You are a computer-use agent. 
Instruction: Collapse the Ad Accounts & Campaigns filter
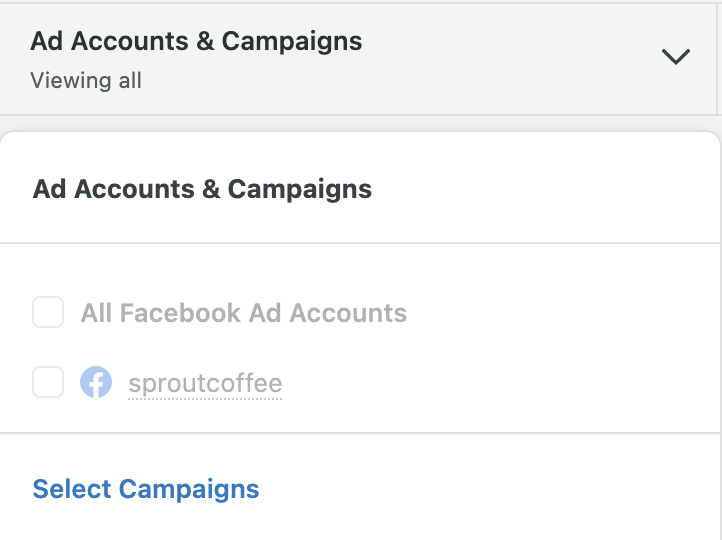tap(675, 57)
